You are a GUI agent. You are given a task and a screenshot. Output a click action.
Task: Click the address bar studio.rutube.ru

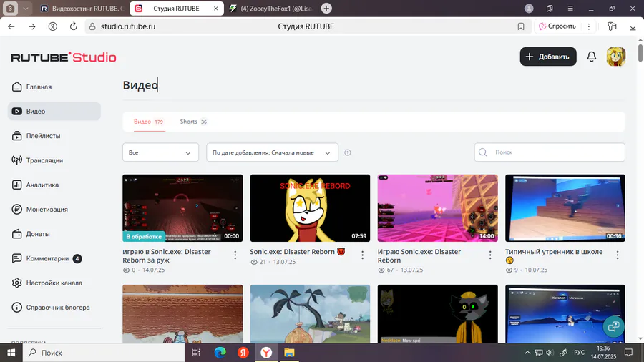(128, 26)
